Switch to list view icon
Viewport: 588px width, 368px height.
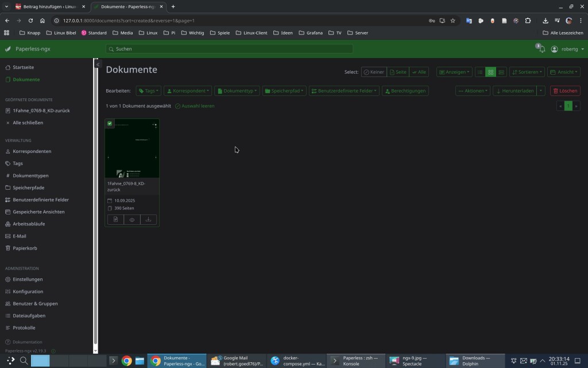[480, 72]
